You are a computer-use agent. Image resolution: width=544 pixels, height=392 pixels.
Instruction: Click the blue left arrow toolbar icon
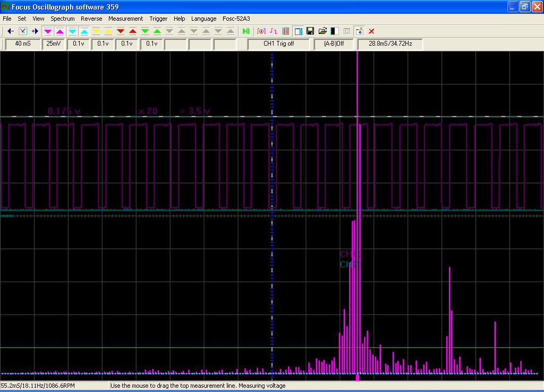[11, 31]
